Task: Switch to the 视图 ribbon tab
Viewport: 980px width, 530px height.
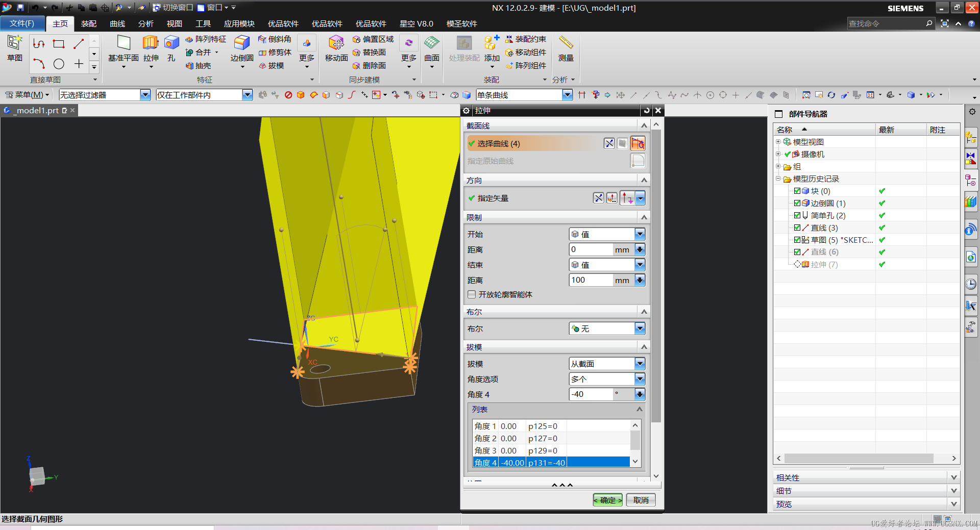Action: pyautogui.click(x=175, y=23)
